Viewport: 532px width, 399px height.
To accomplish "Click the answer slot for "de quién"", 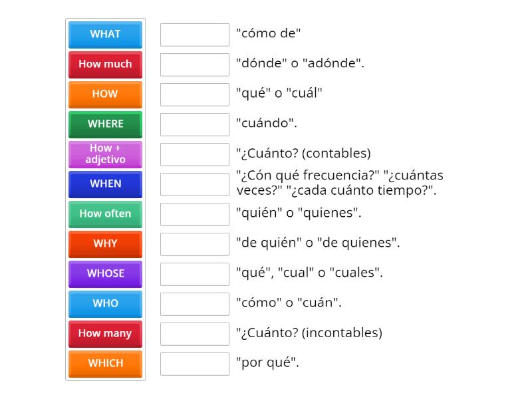I will [x=195, y=244].
